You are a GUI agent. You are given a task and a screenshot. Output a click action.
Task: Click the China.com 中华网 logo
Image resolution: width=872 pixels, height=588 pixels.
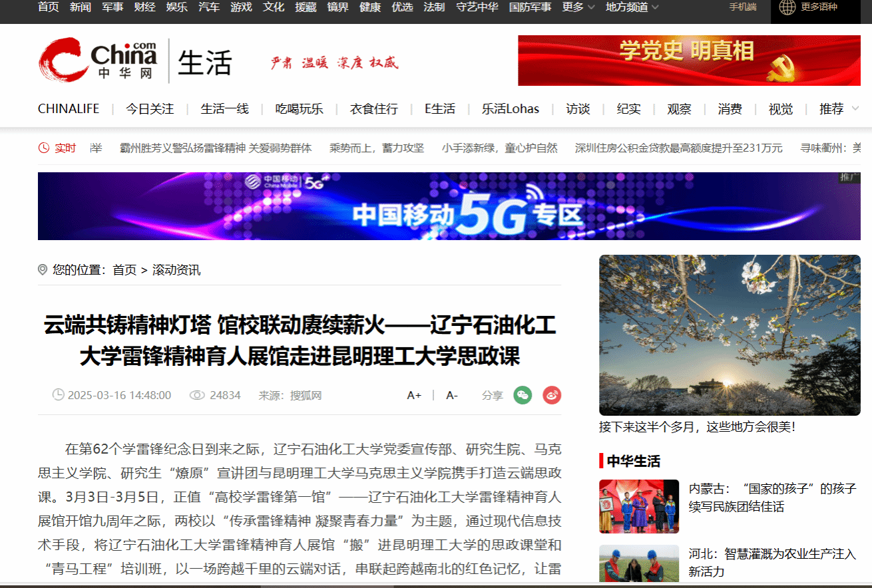[98, 59]
